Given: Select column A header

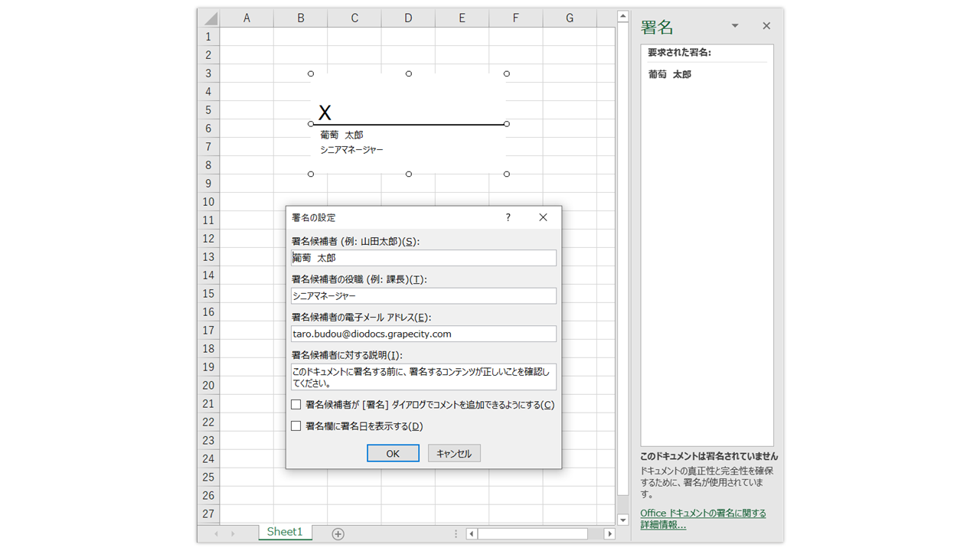Looking at the screenshot, I should coord(247,18).
